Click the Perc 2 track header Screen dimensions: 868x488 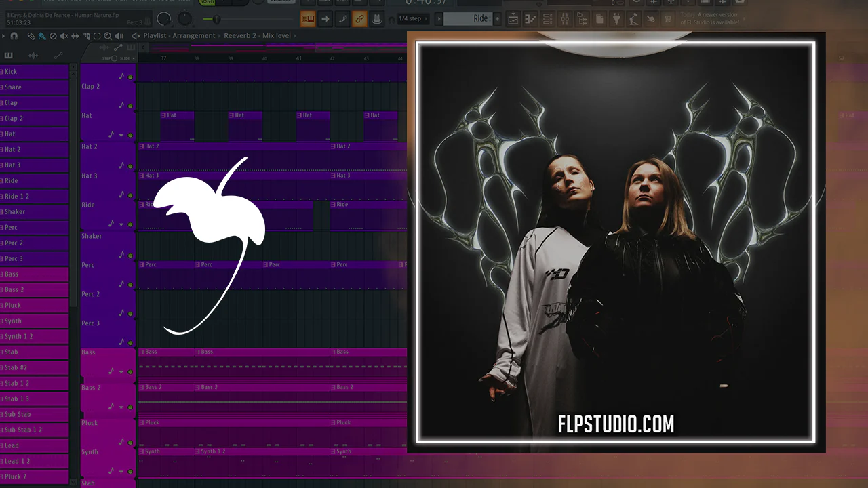pyautogui.click(x=108, y=303)
